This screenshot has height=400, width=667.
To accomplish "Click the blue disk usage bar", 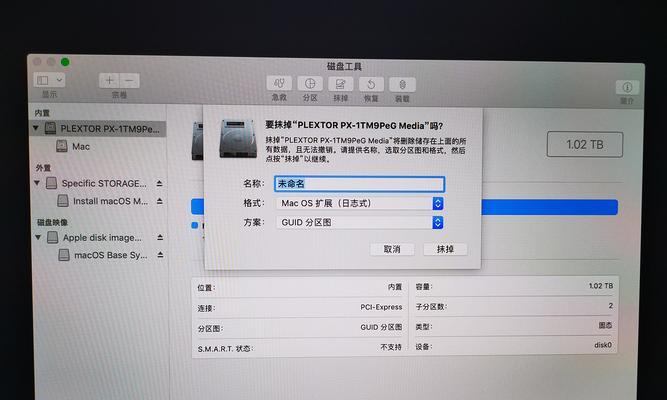I will click(549, 207).
